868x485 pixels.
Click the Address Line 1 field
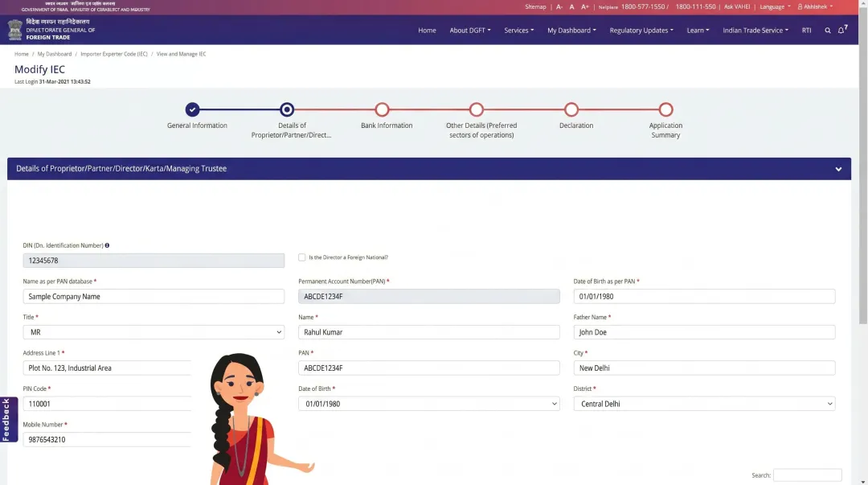[107, 368]
